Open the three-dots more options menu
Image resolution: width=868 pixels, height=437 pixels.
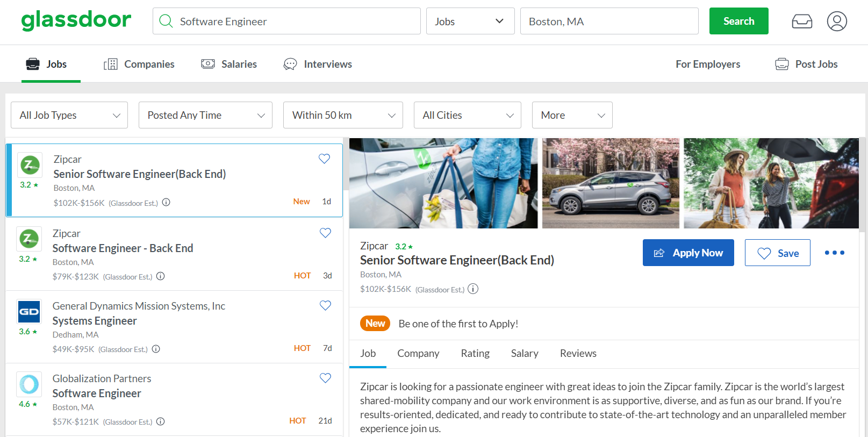835,253
